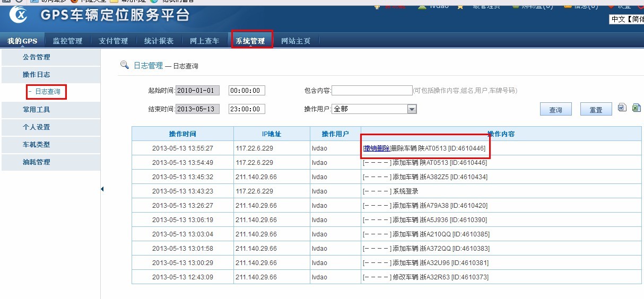Go to the 统计报表 tab
This screenshot has width=644, height=299.
coord(159,41)
